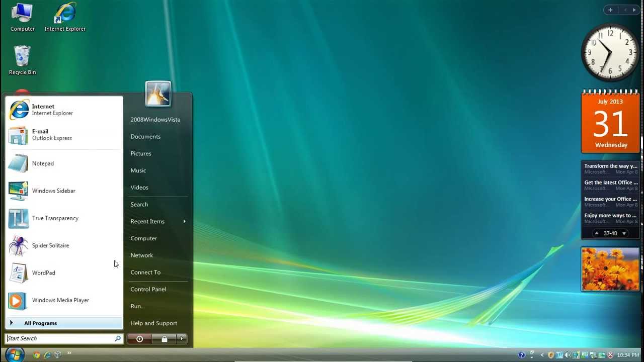Launch Internet Explorer from the pinned Internet entry

pyautogui.click(x=64, y=110)
